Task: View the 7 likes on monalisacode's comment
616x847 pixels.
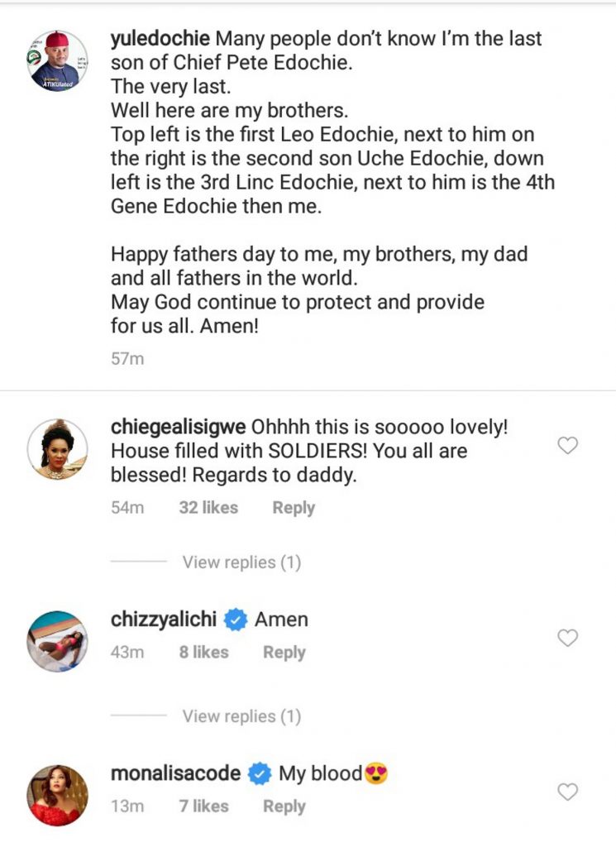Action: point(203,806)
